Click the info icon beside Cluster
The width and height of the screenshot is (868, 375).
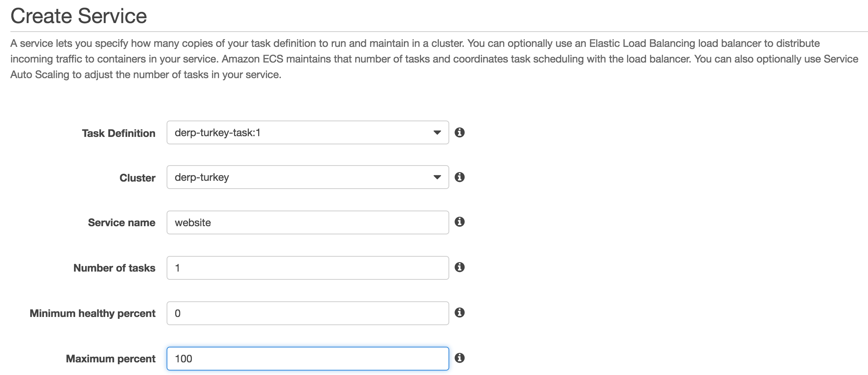pyautogui.click(x=460, y=177)
